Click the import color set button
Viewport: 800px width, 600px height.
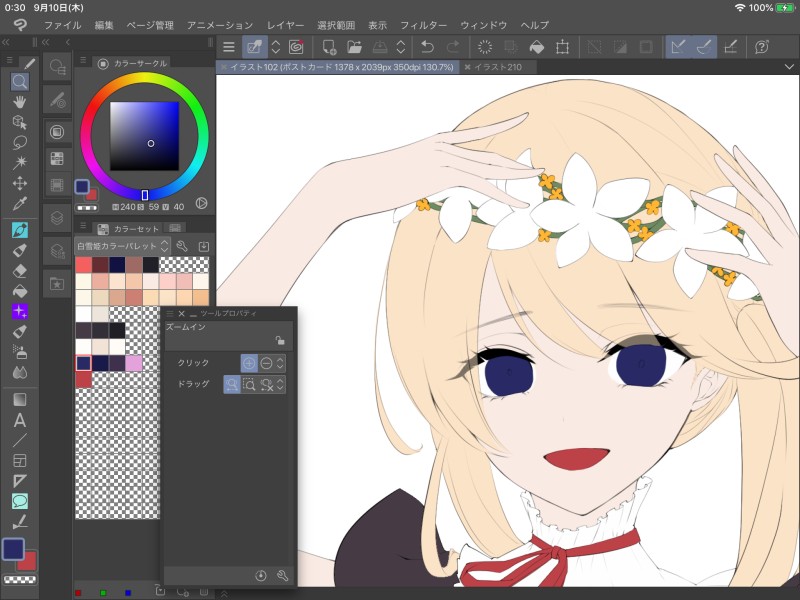pos(204,246)
